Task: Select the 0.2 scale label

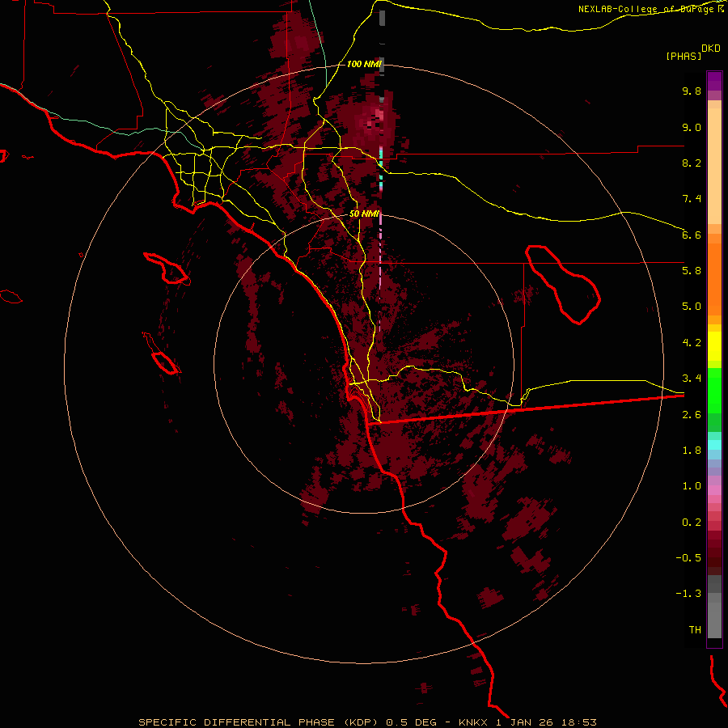Action: pyautogui.click(x=692, y=523)
